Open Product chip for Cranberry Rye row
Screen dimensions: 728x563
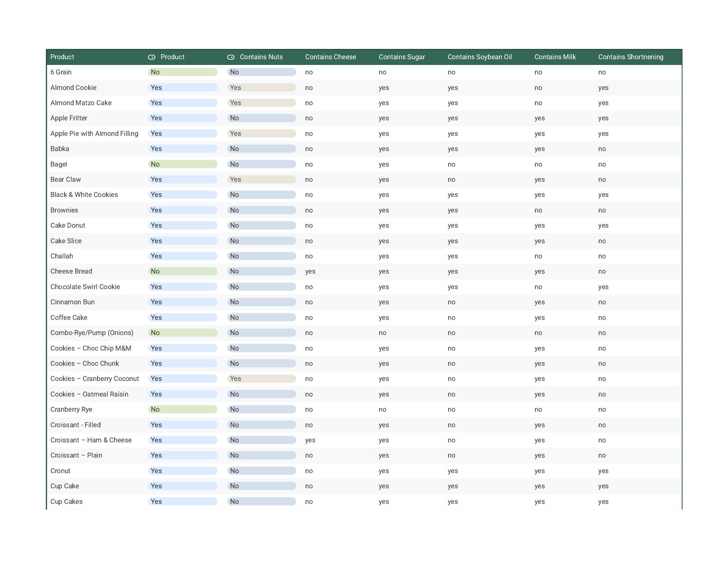[x=182, y=409]
